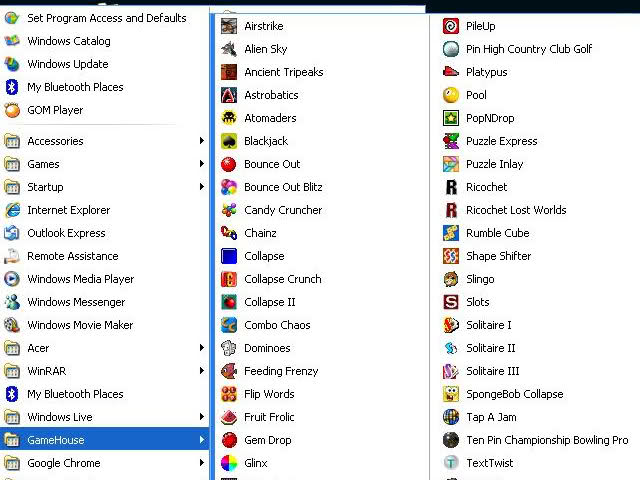Click the SpongeBob Collapse icon

[x=451, y=394]
